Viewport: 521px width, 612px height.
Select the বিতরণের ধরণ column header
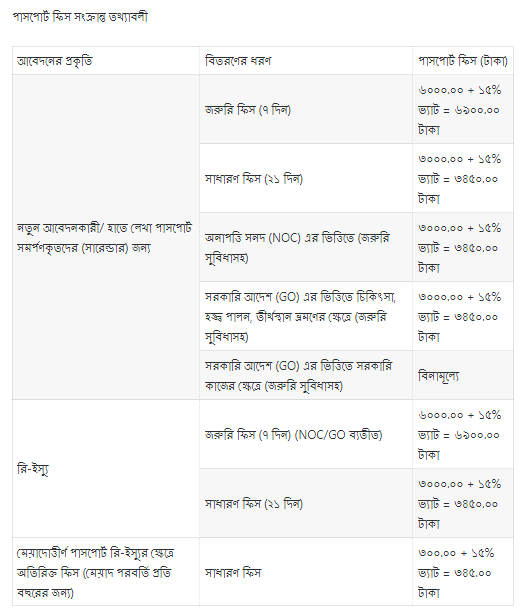point(306,61)
